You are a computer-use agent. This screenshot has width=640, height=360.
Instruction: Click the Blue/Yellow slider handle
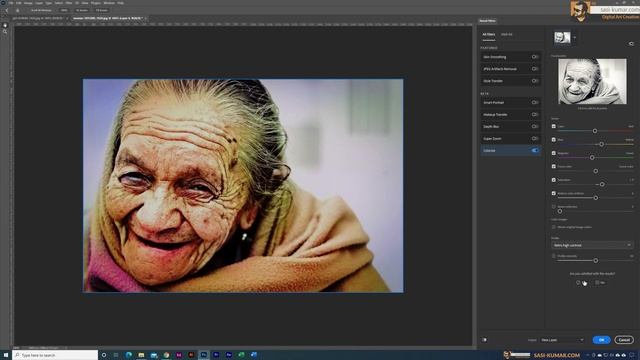pyautogui.click(x=601, y=144)
